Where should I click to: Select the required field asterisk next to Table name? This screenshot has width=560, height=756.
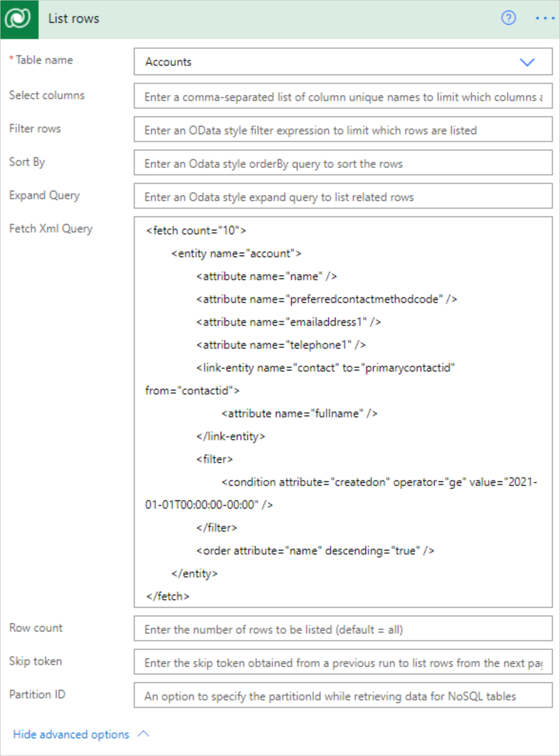pyautogui.click(x=11, y=57)
